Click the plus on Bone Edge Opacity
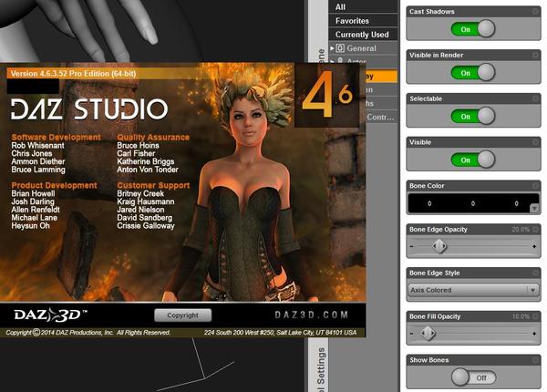 click(x=534, y=246)
